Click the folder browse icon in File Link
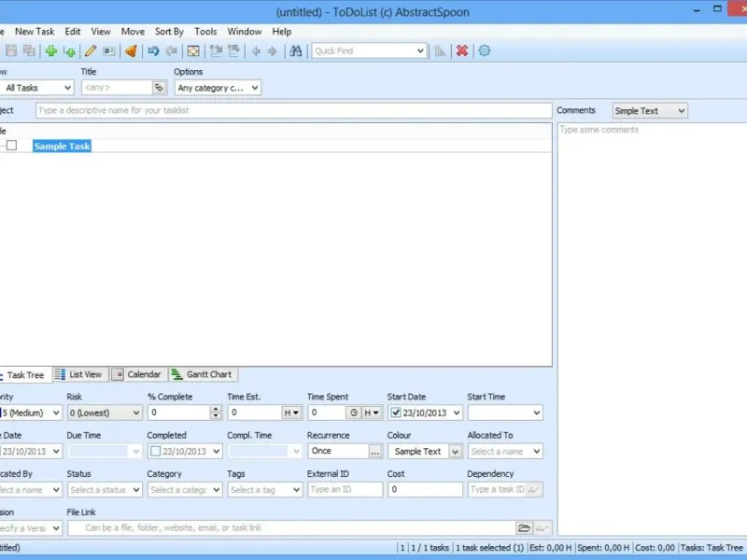747x560 pixels. pyautogui.click(x=524, y=528)
